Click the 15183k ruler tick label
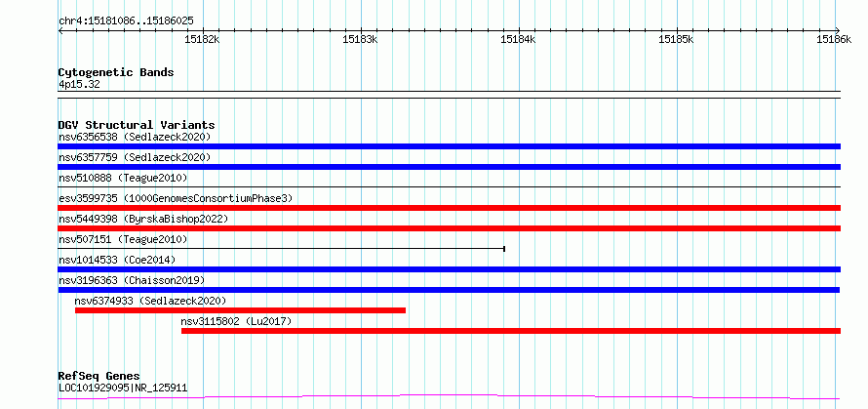Viewport: 868px width, 409px height. (x=361, y=39)
